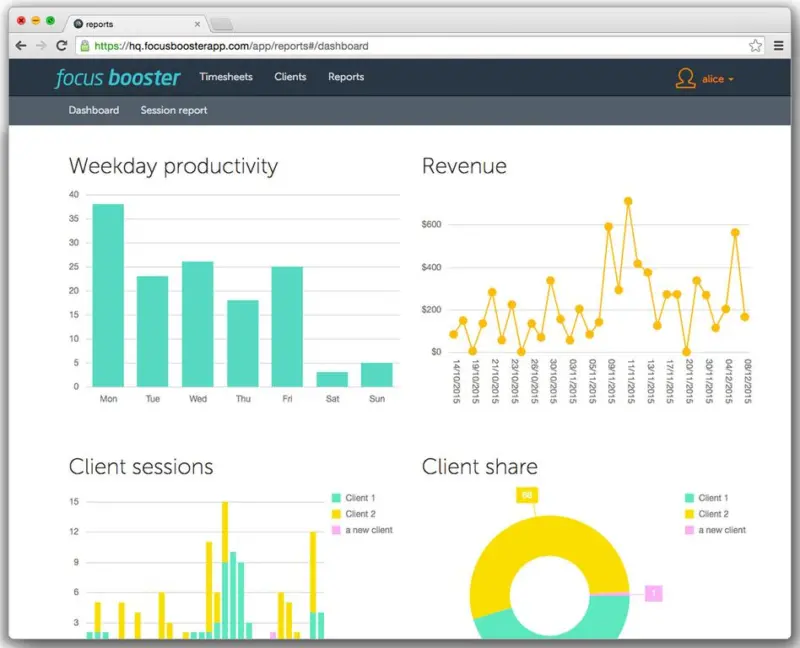Image resolution: width=800 pixels, height=648 pixels.
Task: Click the browser forward arrow
Action: click(41, 46)
